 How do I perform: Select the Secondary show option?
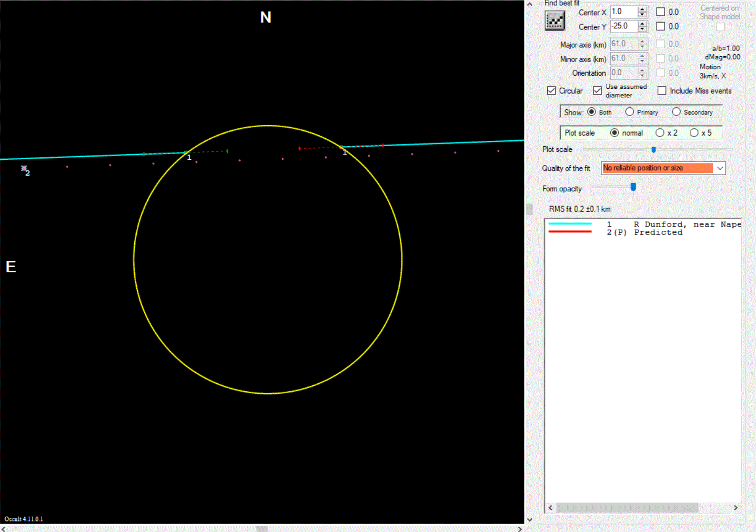tap(677, 112)
